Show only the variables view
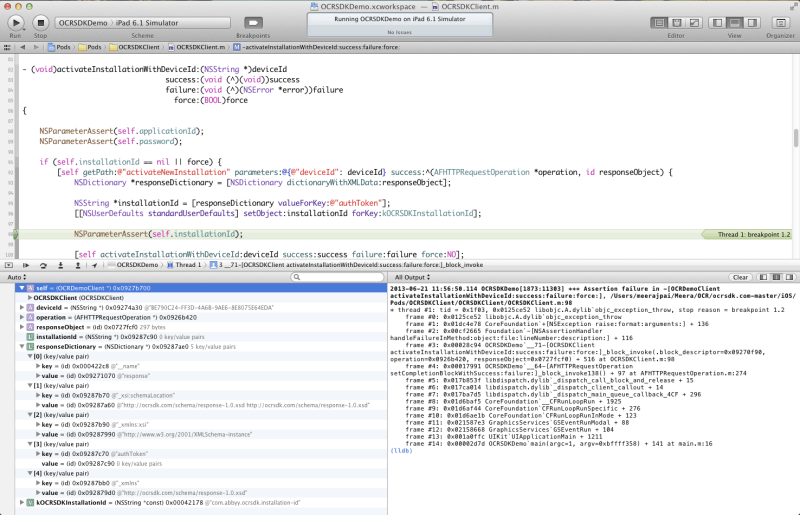The width and height of the screenshot is (800, 515). click(x=763, y=277)
